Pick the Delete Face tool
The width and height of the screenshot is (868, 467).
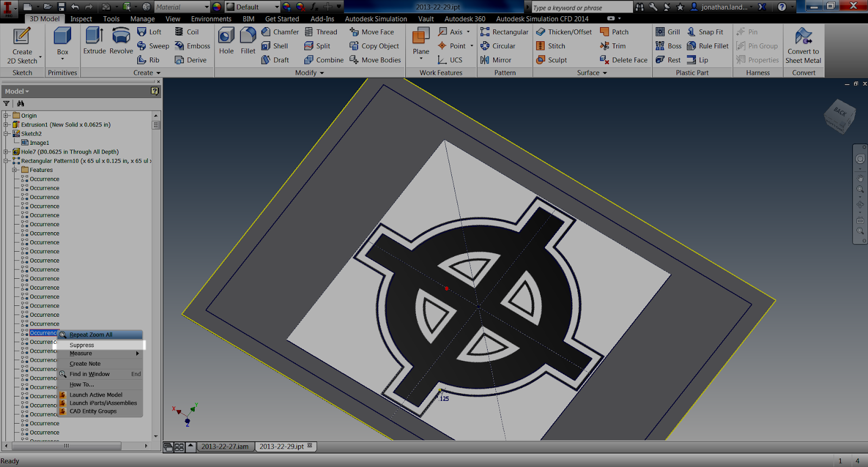(623, 60)
